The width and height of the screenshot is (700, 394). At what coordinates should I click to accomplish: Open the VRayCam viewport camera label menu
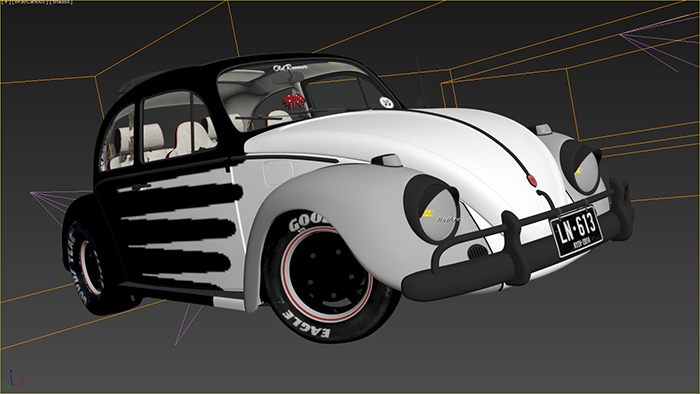[x=29, y=2]
